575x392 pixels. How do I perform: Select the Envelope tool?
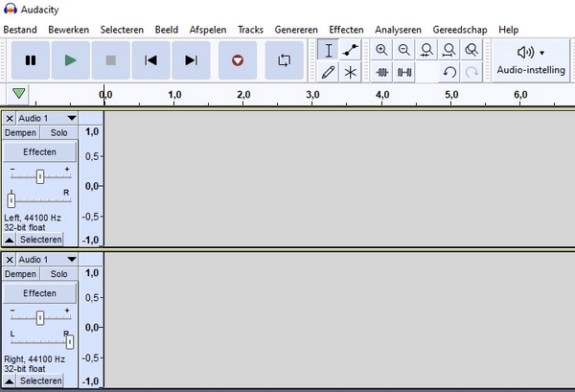click(350, 50)
